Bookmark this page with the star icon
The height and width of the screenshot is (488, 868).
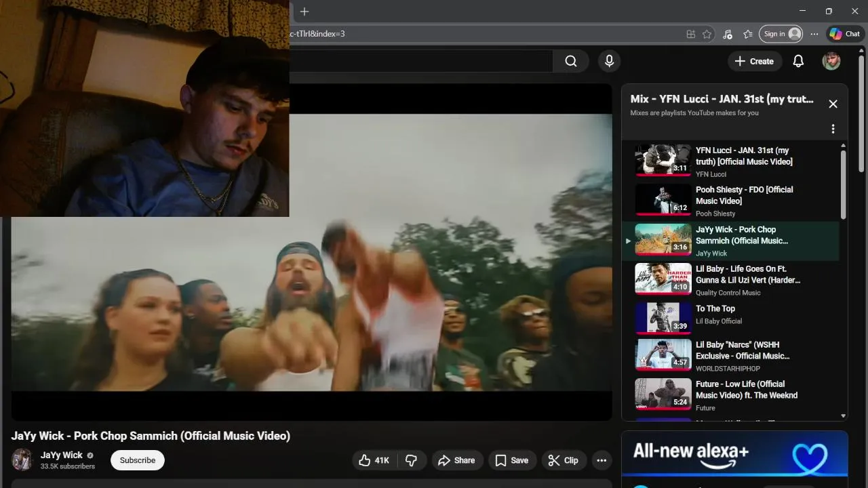tap(707, 34)
